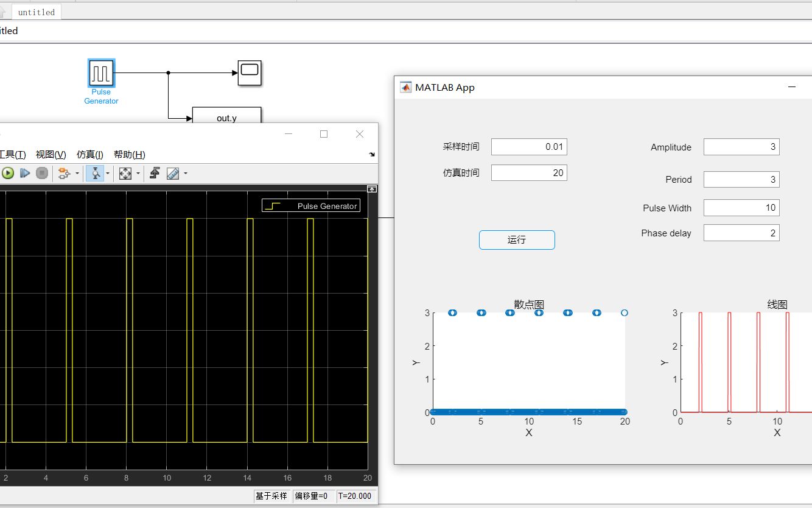The image size is (812, 508).
Task: Click the 帮助(H) menu item
Action: (130, 154)
